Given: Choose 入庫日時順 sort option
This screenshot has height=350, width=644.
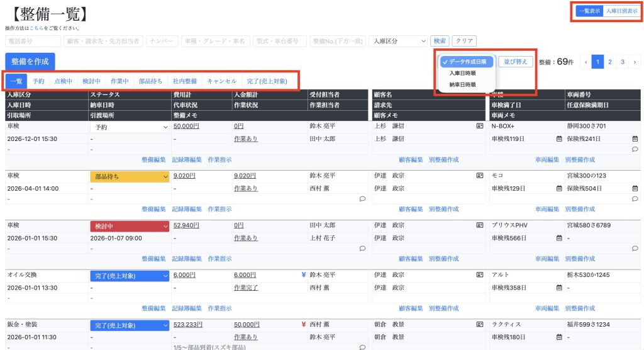Looking at the screenshot, I should click(x=462, y=73).
